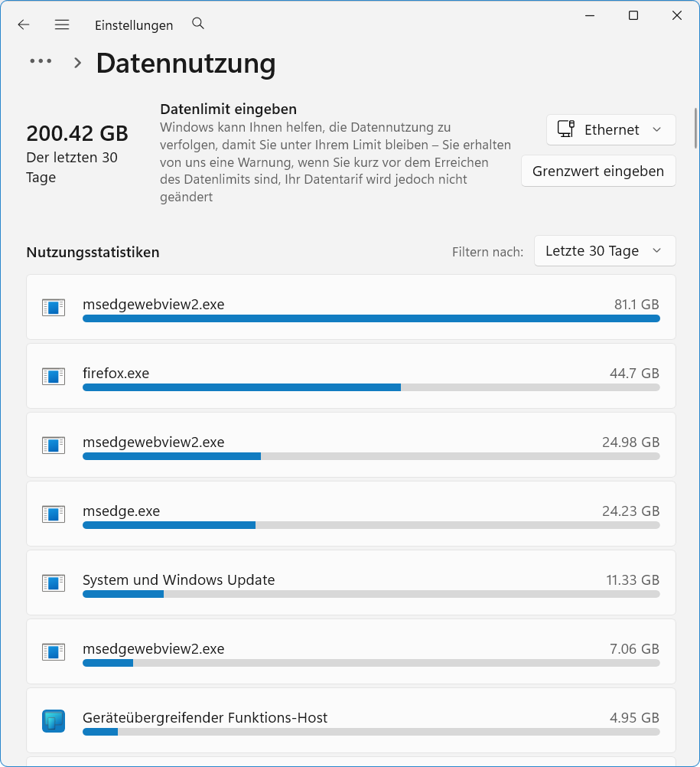Click the msedge.exe 24.23 GB usage bar
700x767 pixels.
click(371, 525)
